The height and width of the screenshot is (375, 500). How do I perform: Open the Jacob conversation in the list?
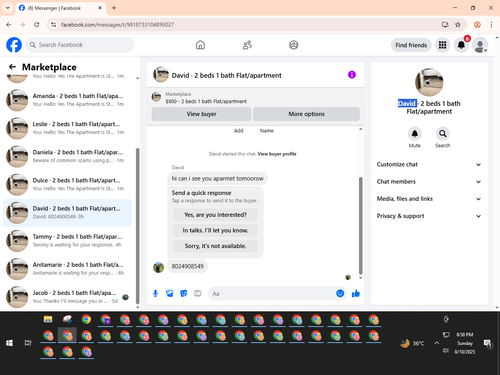[67, 297]
